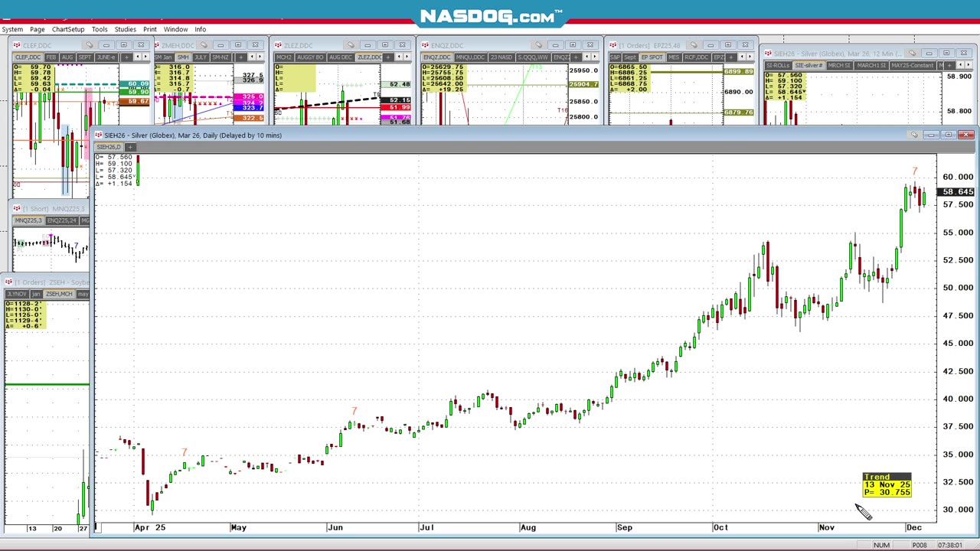Viewport: 980px width, 551px height.
Task: Click link icon in EPZ25 window title
Action: tap(694, 45)
